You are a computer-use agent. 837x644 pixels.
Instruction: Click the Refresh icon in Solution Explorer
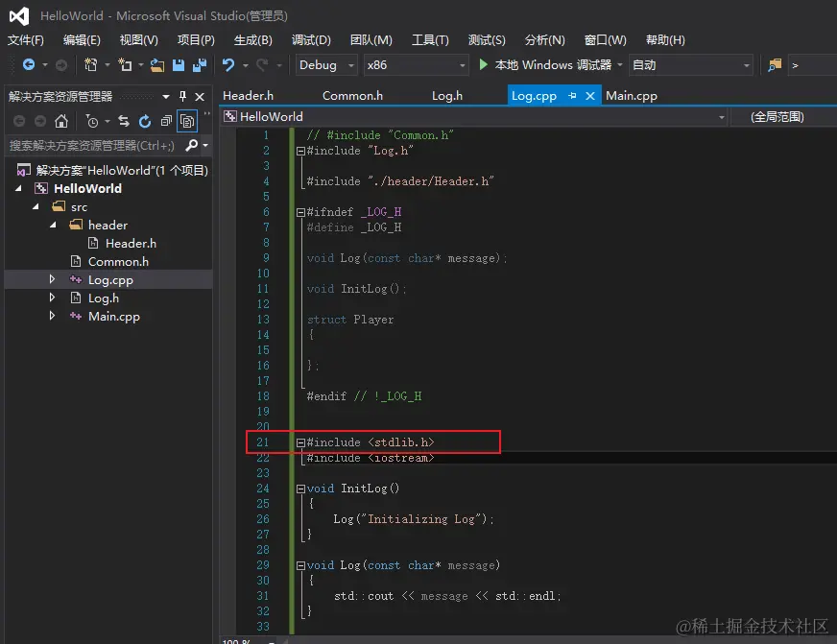tap(145, 121)
